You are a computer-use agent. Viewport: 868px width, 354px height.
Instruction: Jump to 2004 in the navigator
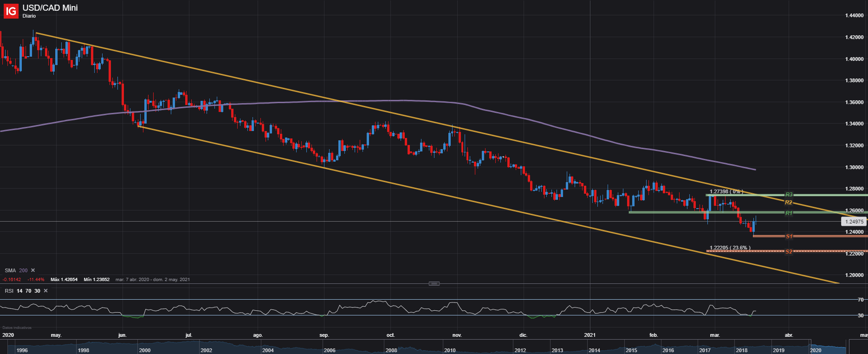(x=268, y=350)
